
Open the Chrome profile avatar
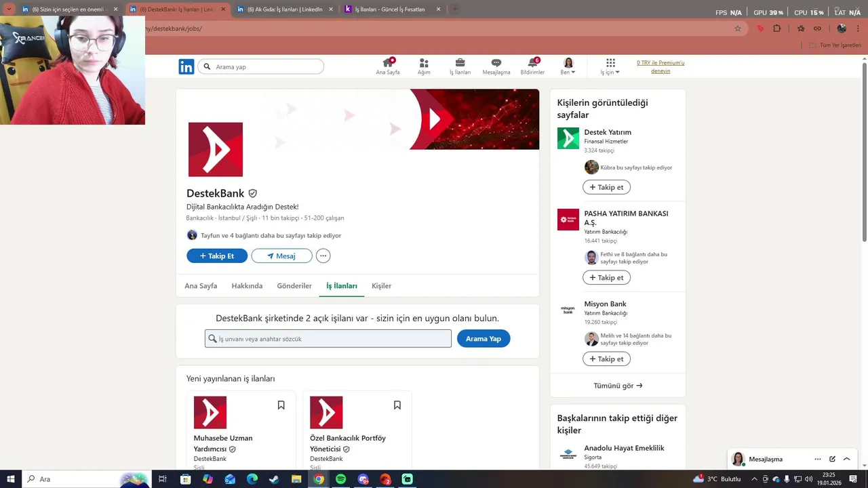842,28
